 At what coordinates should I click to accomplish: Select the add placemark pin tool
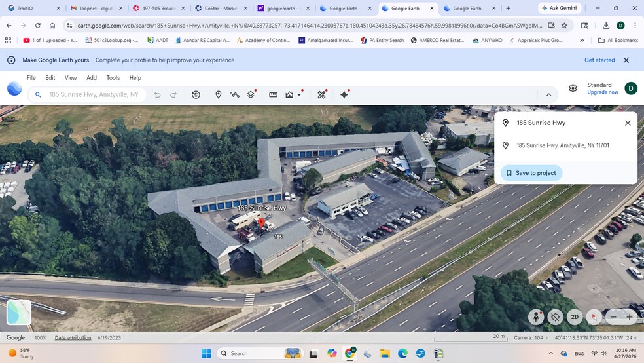[219, 94]
